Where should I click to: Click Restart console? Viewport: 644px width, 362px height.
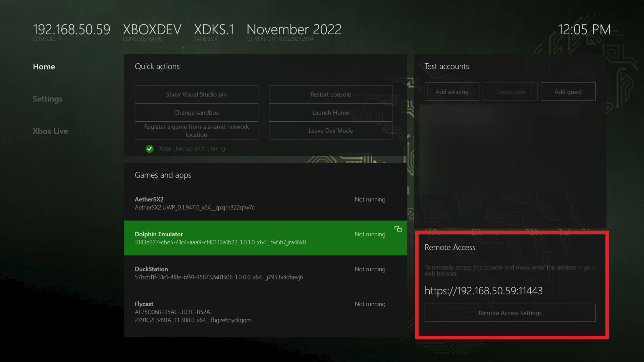tap(330, 94)
